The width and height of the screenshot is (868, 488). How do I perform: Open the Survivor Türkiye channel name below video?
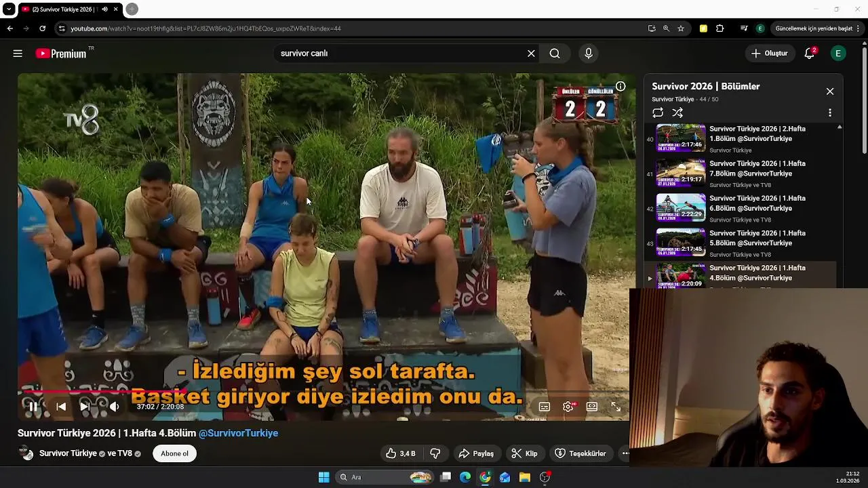tap(68, 453)
